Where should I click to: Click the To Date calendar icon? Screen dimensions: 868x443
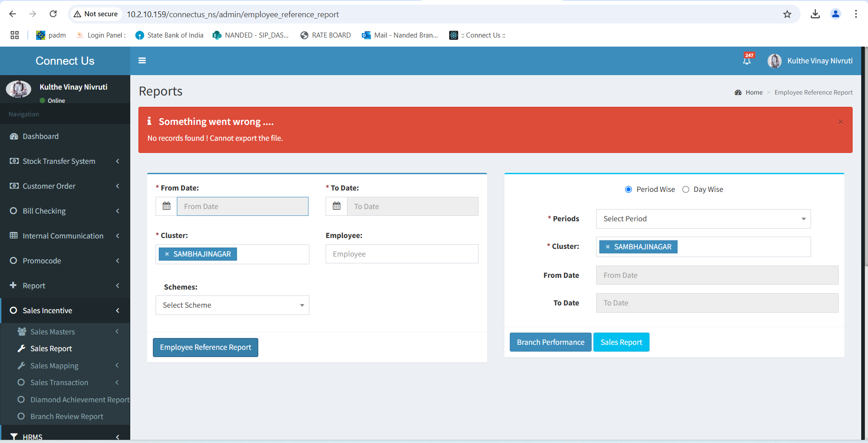tap(337, 206)
